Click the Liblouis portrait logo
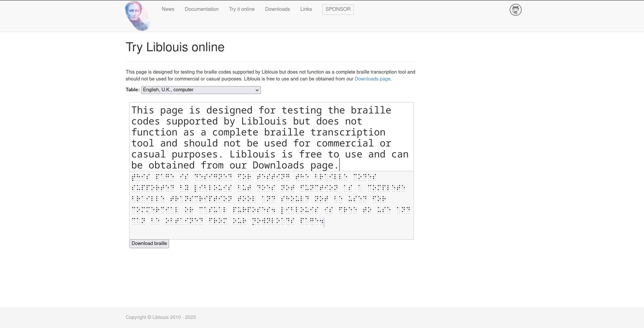This screenshot has width=644, height=328. (137, 16)
